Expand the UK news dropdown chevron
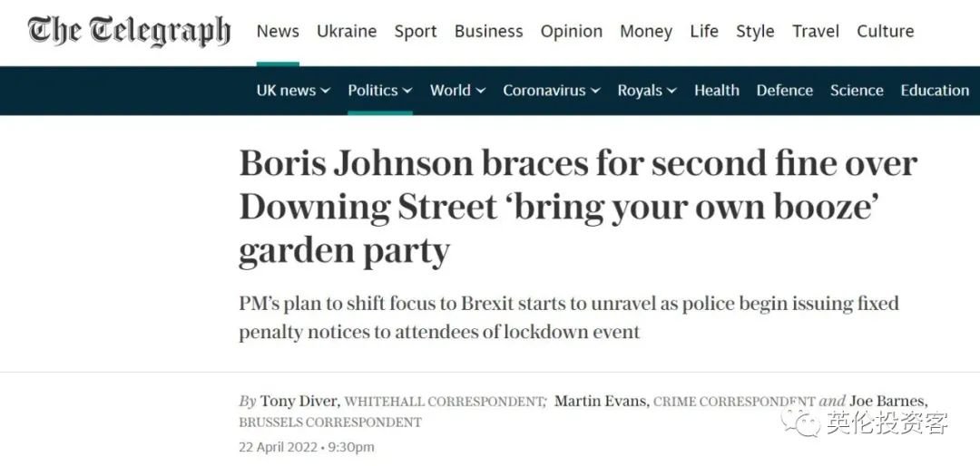Screen dimensions: 980x466 (x=325, y=91)
